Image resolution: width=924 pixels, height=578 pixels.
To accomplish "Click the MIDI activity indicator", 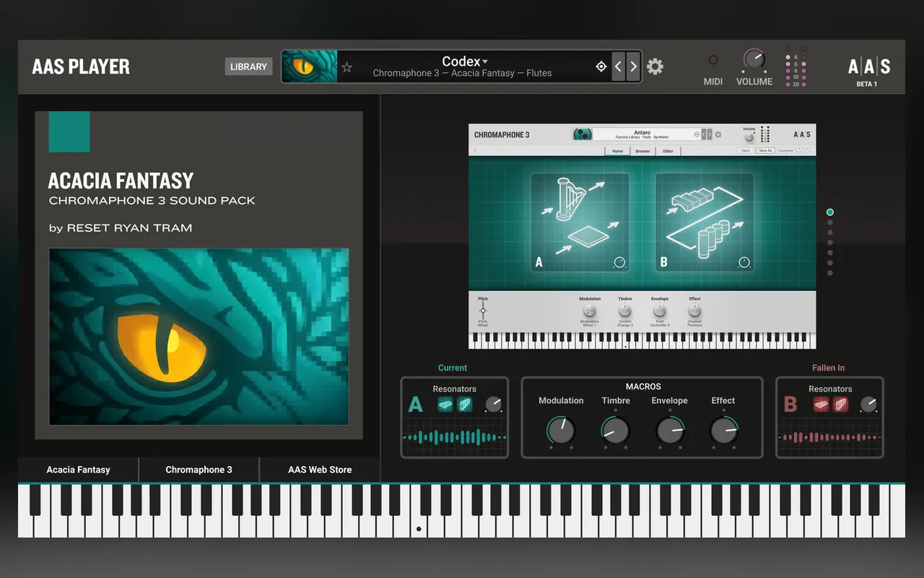I will coord(713,61).
